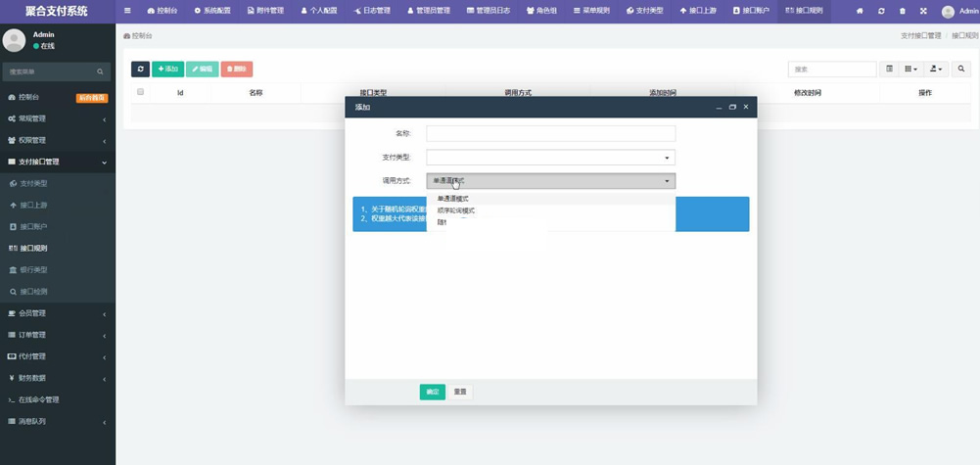Click the table refresh icon button
Viewport: 980px width, 465px height.
click(x=140, y=69)
